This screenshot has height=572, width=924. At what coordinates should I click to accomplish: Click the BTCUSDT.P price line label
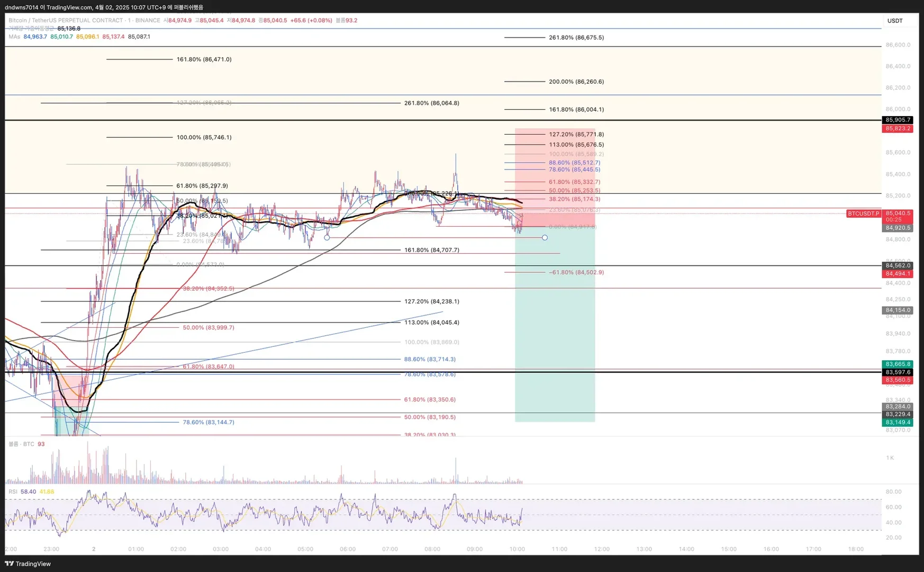pos(863,213)
